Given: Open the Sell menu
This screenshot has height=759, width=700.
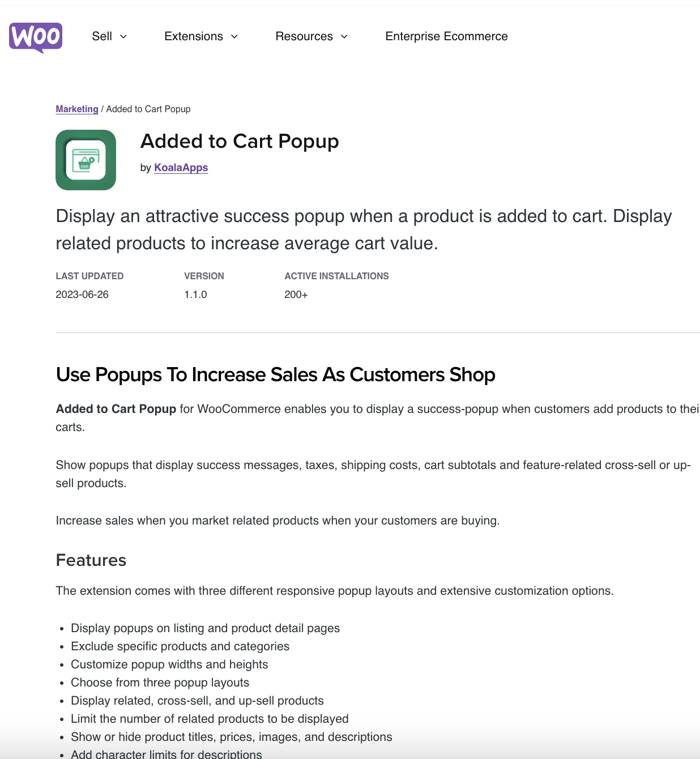Looking at the screenshot, I should tap(103, 36).
